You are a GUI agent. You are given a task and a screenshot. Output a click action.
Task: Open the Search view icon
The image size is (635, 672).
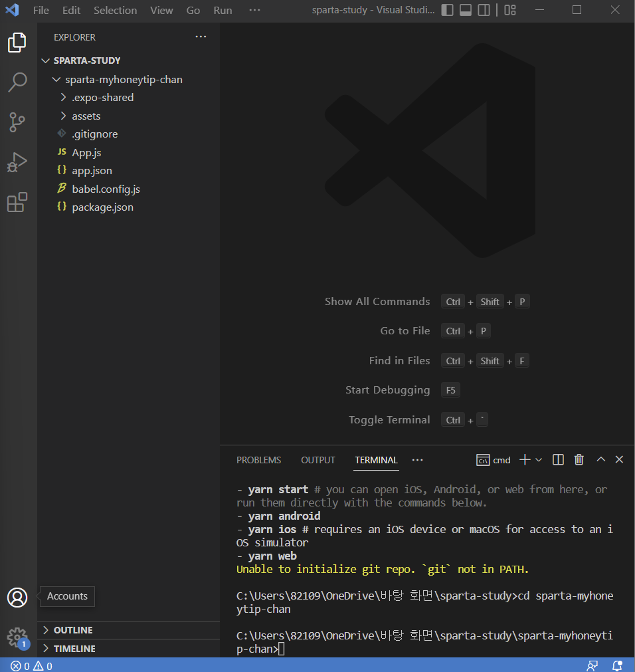pos(17,82)
